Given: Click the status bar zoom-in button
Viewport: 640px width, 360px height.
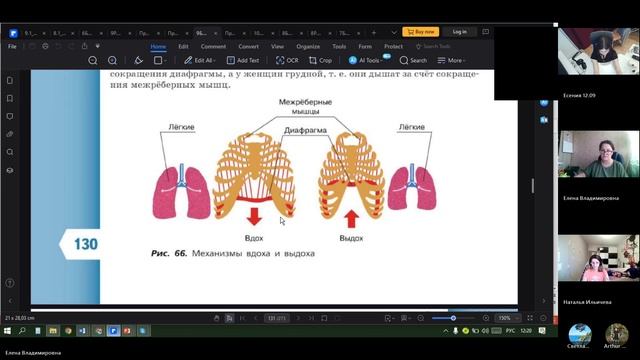Looking at the screenshot, I should (486, 318).
